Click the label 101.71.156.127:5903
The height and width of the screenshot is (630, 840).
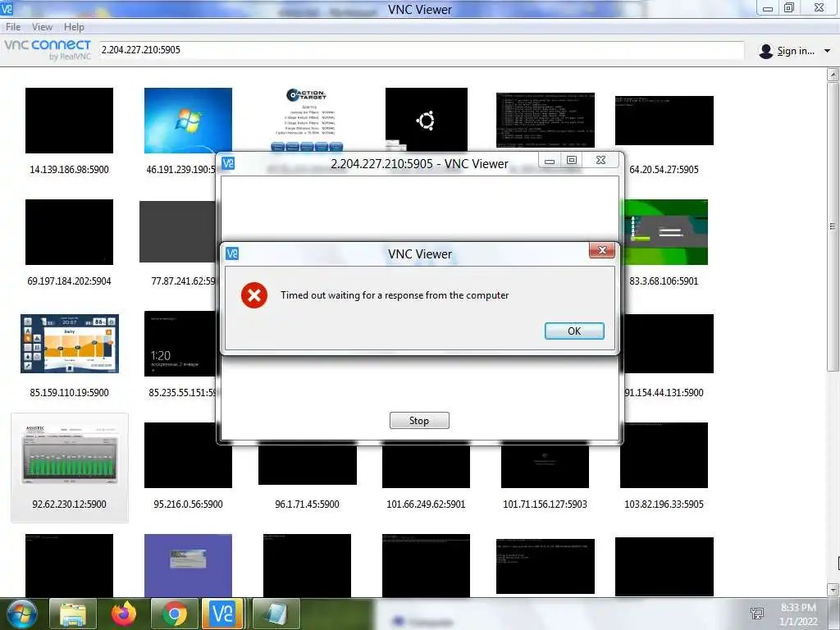pos(545,504)
